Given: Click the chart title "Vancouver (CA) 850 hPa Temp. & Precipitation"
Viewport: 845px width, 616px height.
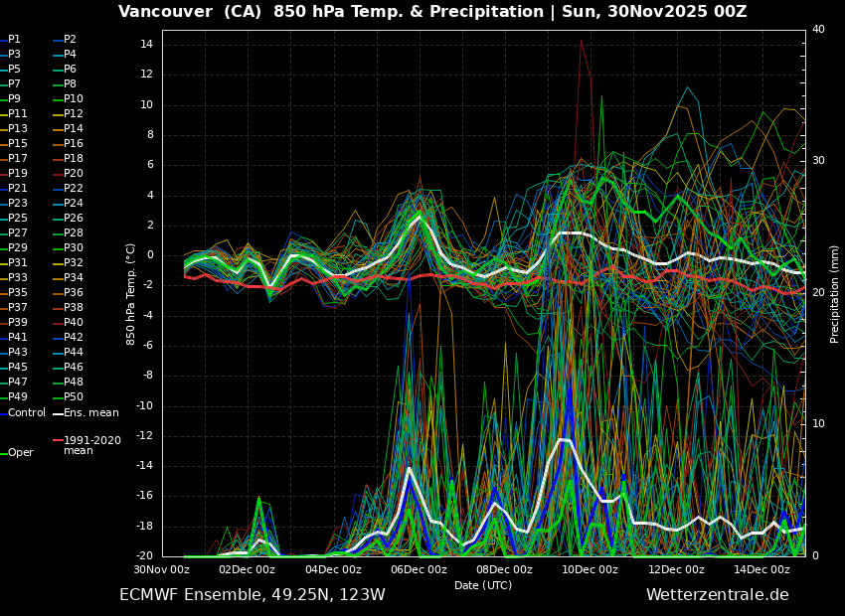Looking at the screenshot, I should click(x=331, y=11).
